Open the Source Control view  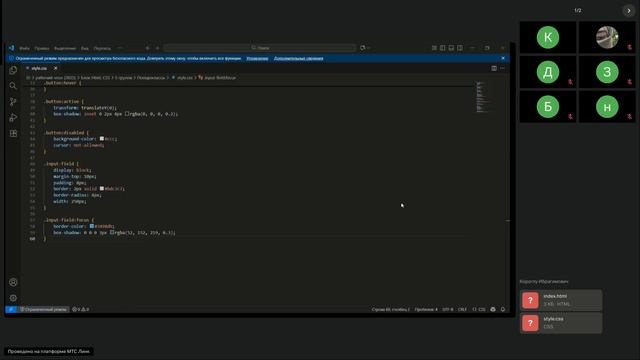tap(13, 102)
